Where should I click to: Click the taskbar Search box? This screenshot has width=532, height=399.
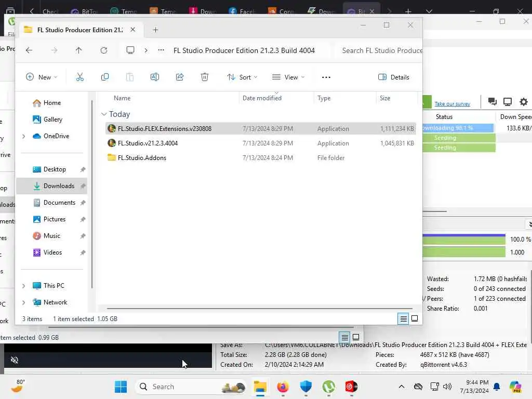coord(191,387)
